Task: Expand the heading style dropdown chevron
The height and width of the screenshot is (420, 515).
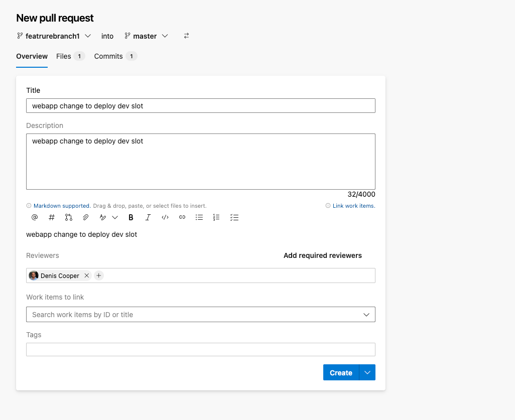Action: (x=115, y=217)
